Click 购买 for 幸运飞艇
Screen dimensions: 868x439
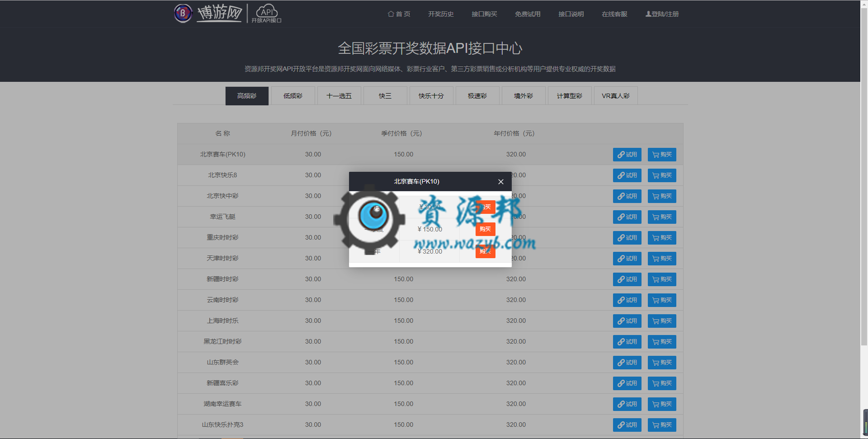[662, 217]
